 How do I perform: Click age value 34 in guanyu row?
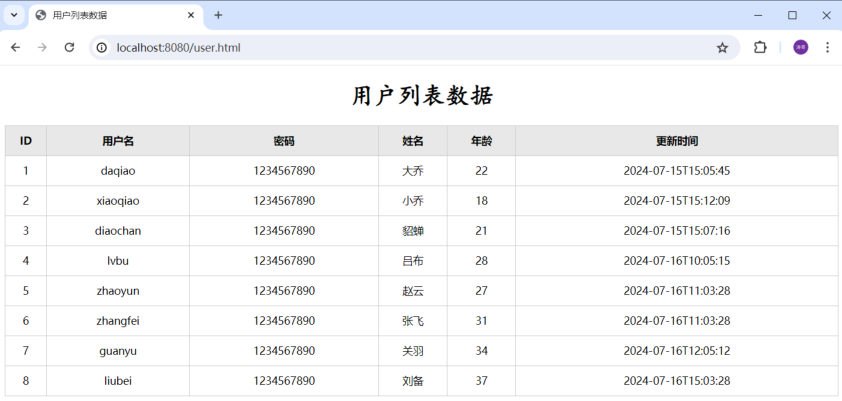[482, 351]
